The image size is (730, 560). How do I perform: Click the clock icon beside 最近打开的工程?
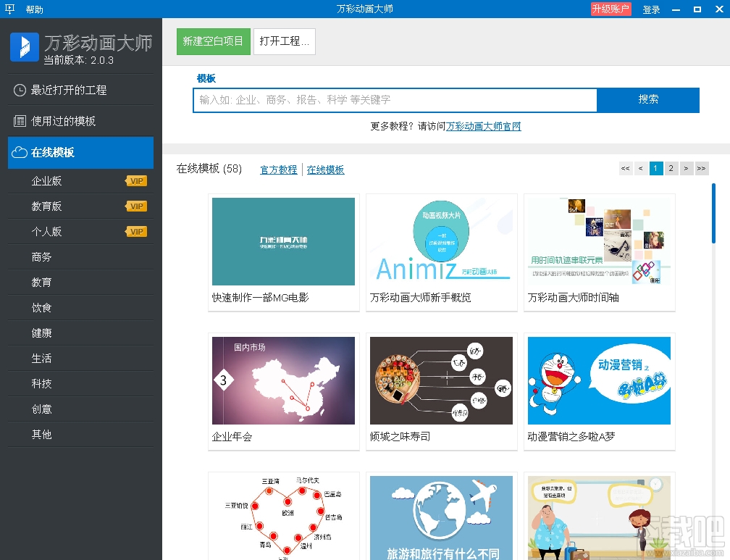pyautogui.click(x=20, y=90)
